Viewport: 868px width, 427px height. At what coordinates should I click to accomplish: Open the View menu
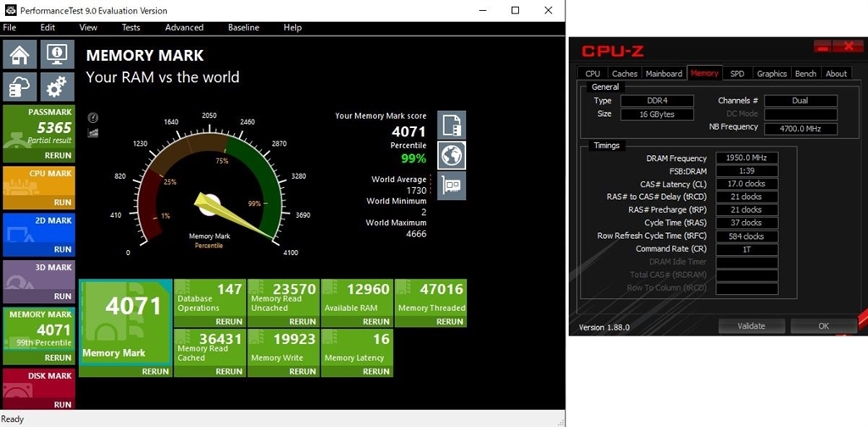pyautogui.click(x=88, y=27)
